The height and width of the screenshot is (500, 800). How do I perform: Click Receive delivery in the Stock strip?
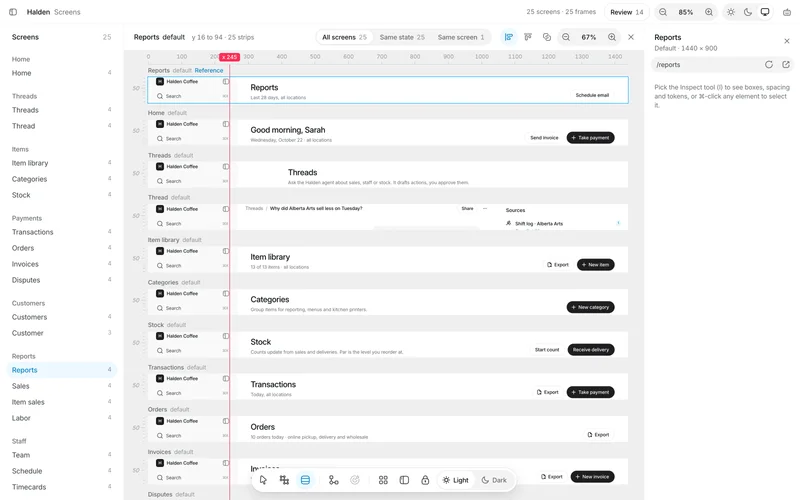coord(591,349)
